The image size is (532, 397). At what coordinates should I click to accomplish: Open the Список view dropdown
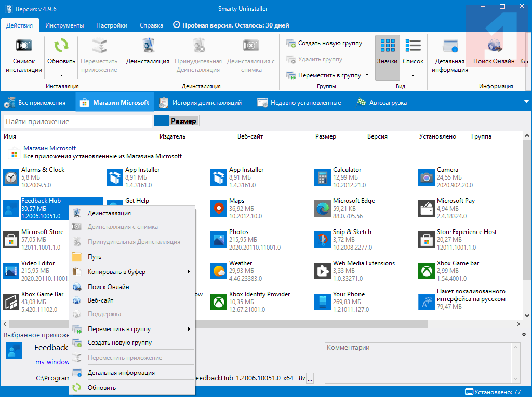pos(413,75)
